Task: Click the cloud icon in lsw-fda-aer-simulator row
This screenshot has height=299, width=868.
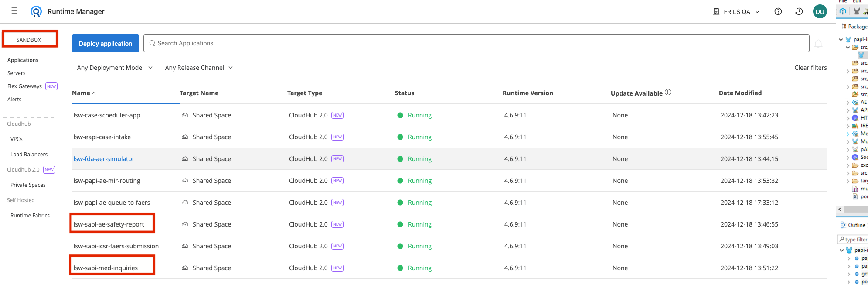Action: (x=185, y=159)
